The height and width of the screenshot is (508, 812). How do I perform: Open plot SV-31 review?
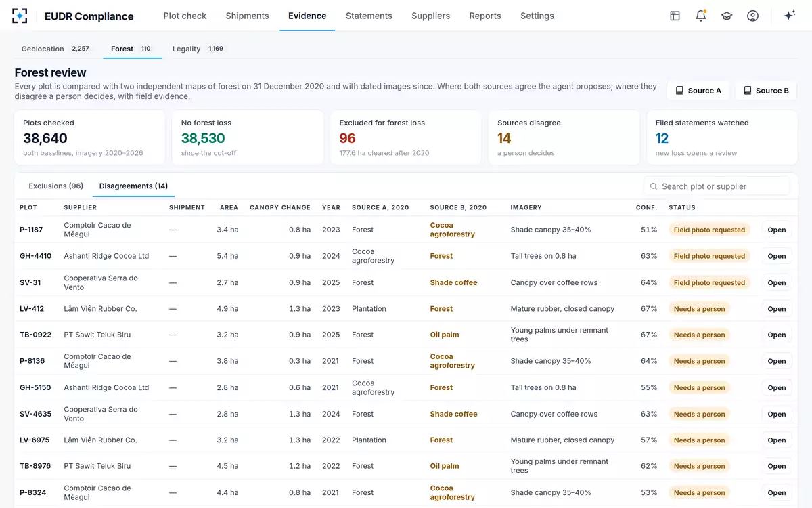pos(777,282)
